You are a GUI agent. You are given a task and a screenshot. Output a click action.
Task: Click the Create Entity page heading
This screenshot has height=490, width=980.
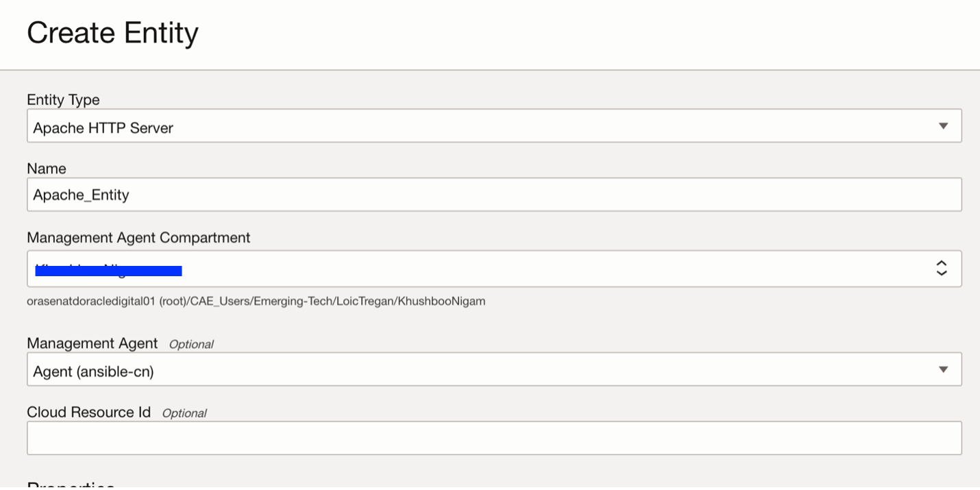point(112,33)
